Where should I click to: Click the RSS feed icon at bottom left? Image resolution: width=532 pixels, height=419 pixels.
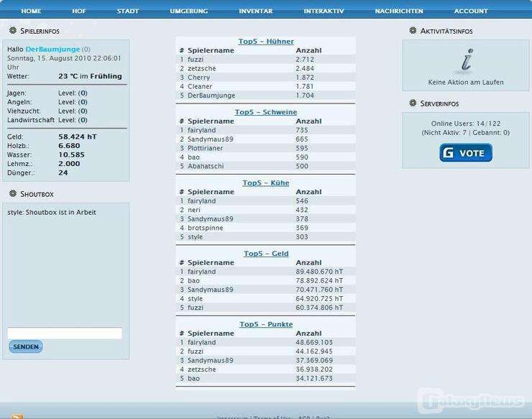(x=17, y=416)
